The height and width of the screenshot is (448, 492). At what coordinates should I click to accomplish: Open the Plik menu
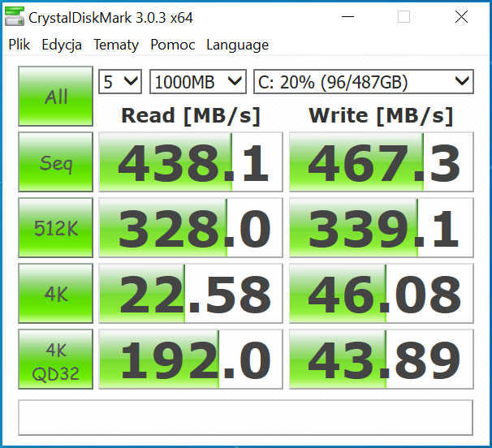pos(19,45)
